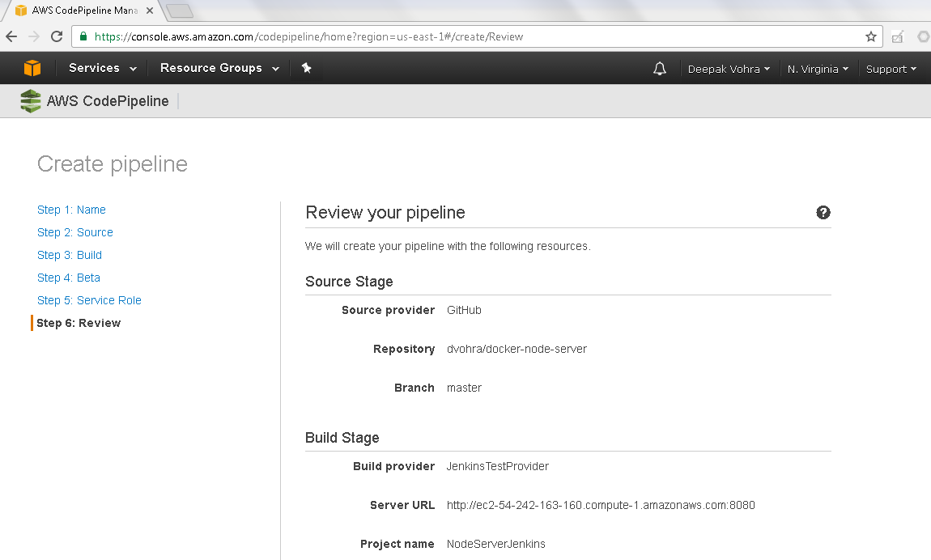Click the Build provider label

coord(393,466)
